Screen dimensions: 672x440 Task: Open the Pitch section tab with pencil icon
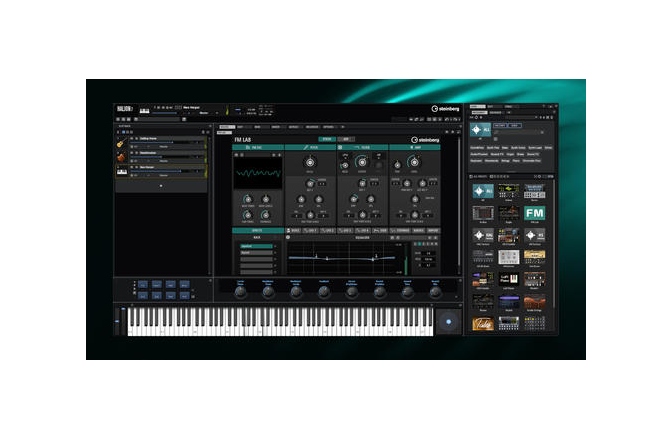click(310, 147)
